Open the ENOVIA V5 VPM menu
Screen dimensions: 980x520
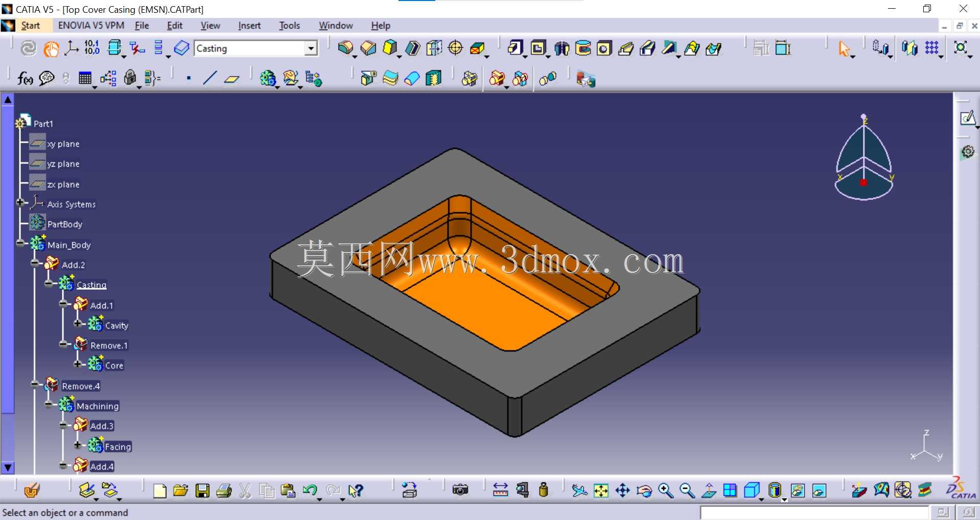(91, 26)
